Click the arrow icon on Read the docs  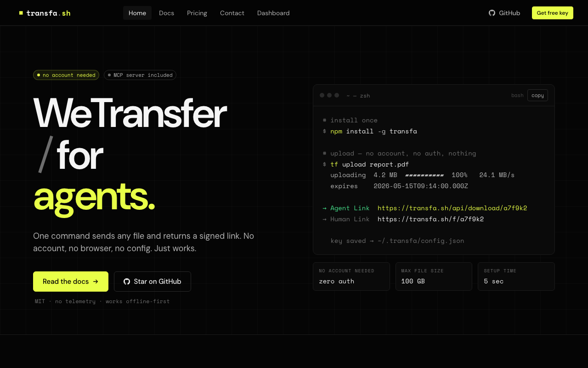point(96,282)
